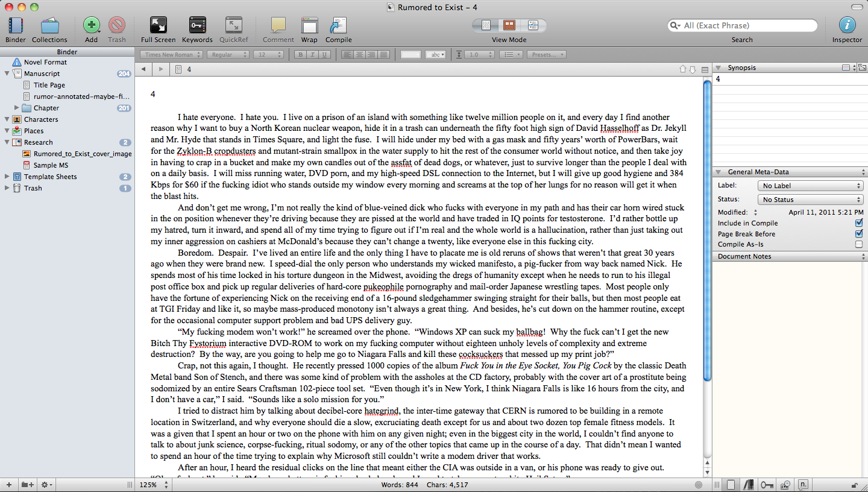Open the Status dropdown
This screenshot has height=492, width=868.
(x=810, y=200)
